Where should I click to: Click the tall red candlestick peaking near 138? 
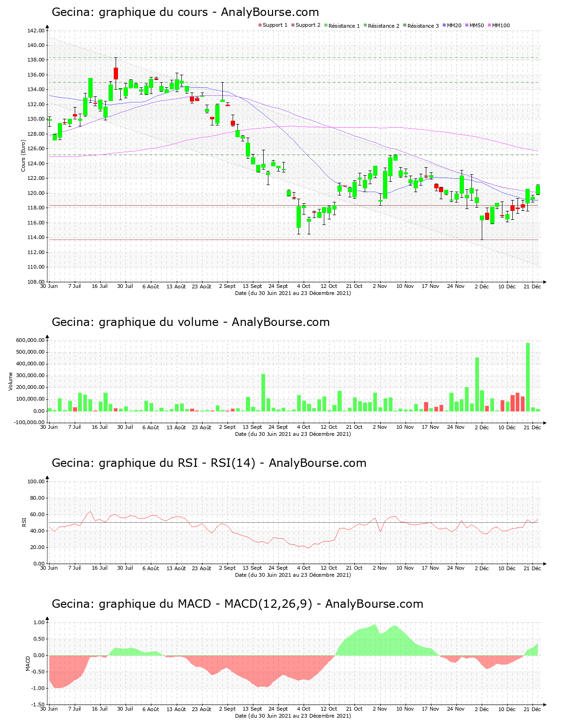tap(116, 73)
